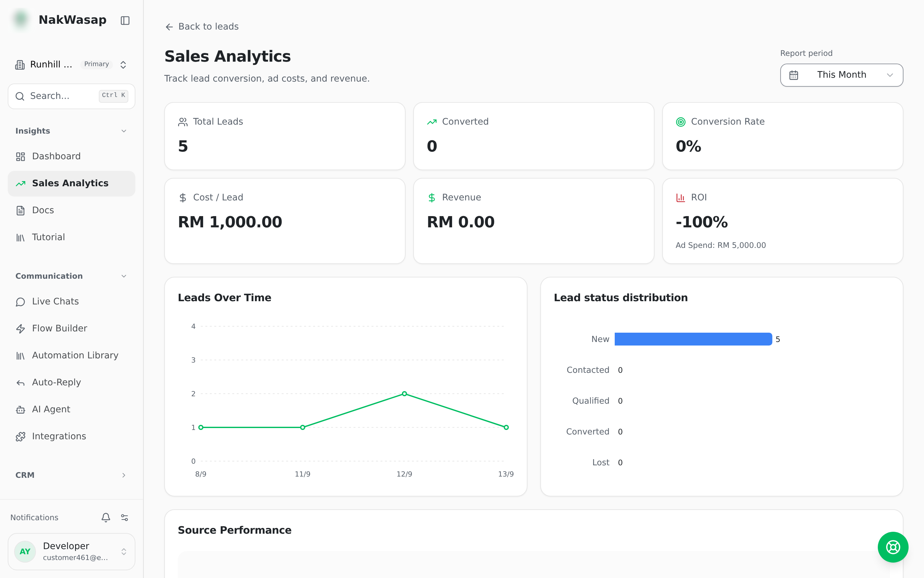Open the Runhill workspace switcher

(x=72, y=65)
